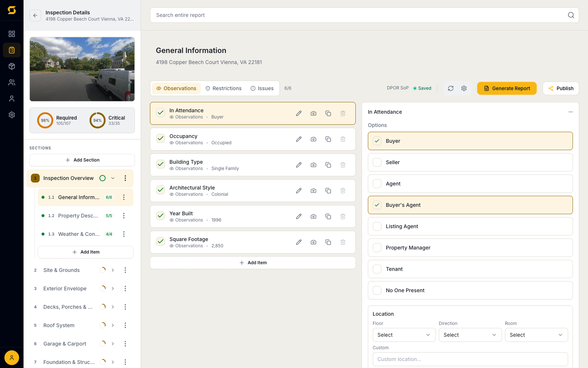Click the Custom location input field

pyautogui.click(x=470, y=359)
